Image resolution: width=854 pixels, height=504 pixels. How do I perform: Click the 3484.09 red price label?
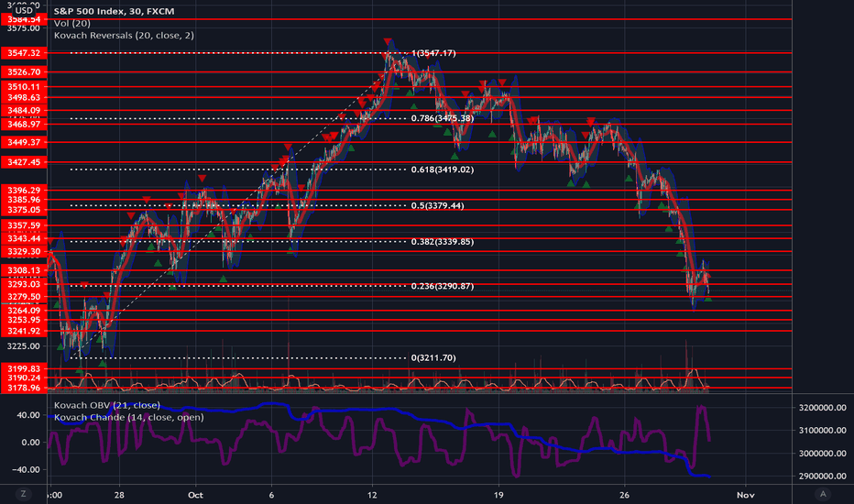pyautogui.click(x=24, y=110)
